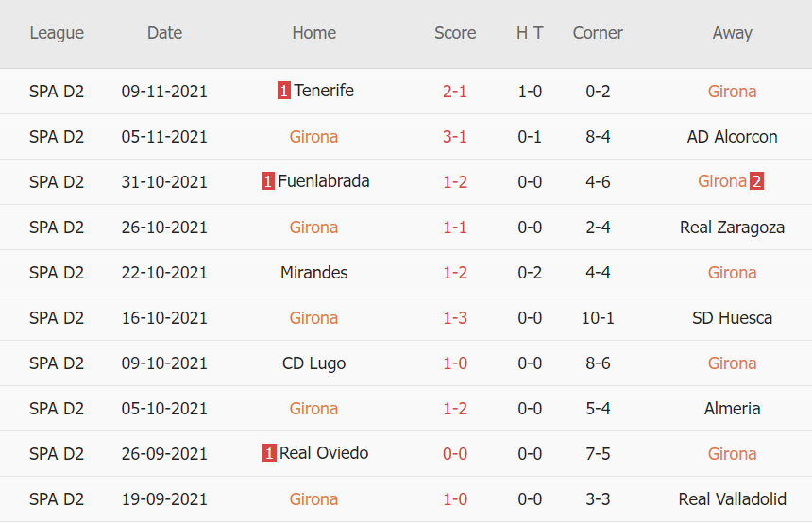View the 2-1 score of the Tenerife match

tap(455, 91)
